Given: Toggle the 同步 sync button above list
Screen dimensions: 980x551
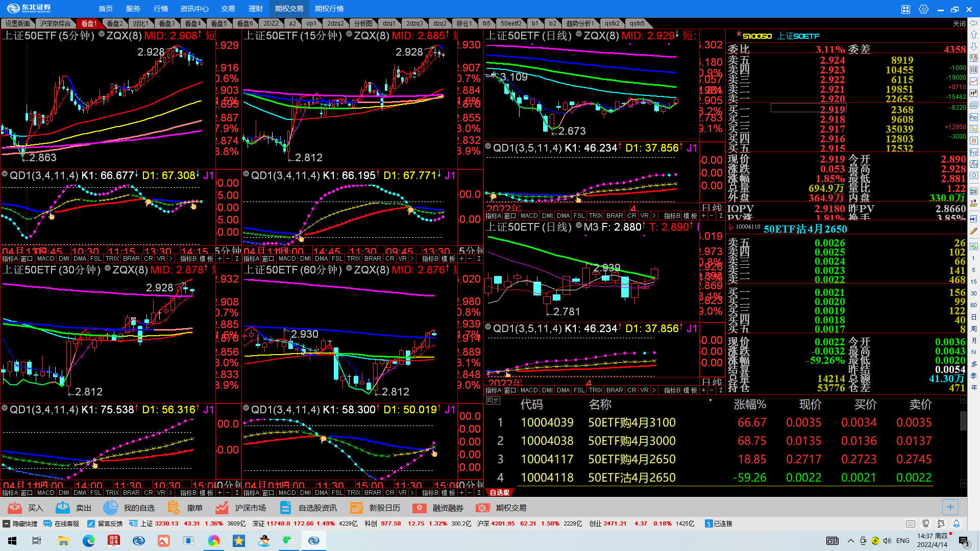Looking at the screenshot, I should coord(493,400).
